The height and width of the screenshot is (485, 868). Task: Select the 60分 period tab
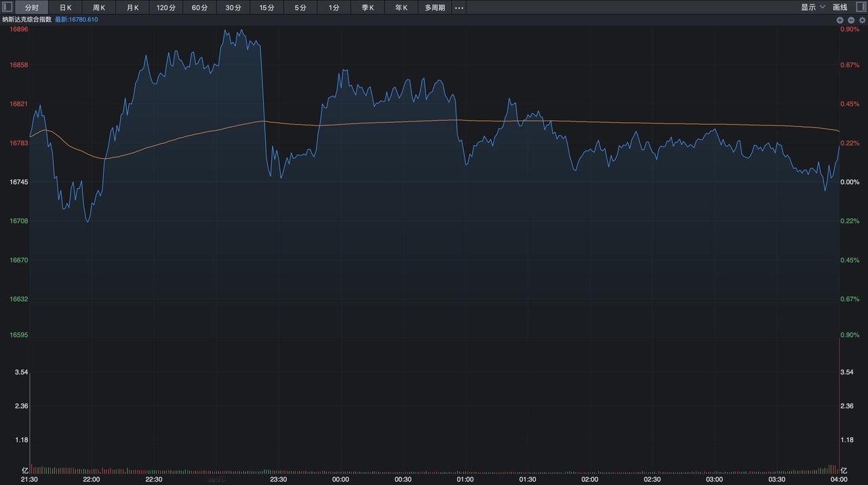tap(199, 7)
